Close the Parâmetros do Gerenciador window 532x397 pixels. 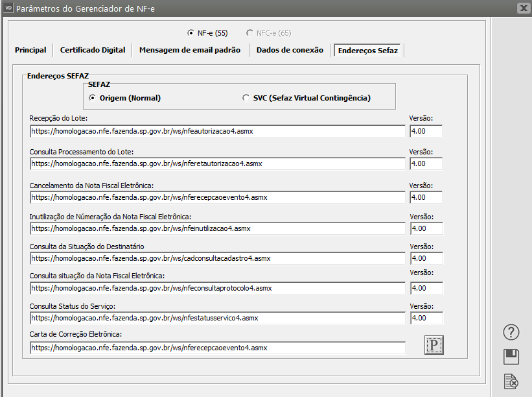click(x=524, y=8)
